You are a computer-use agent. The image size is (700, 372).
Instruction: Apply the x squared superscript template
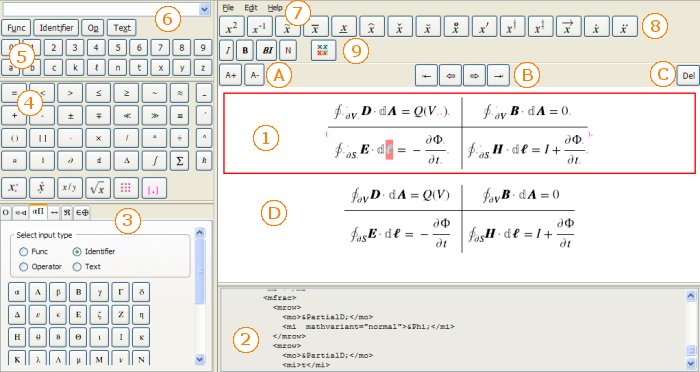tap(232, 27)
